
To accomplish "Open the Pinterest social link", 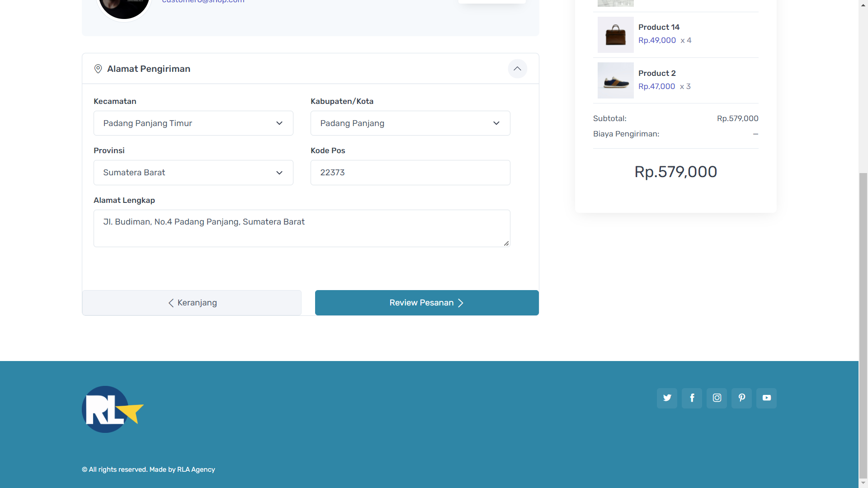I will click(741, 398).
